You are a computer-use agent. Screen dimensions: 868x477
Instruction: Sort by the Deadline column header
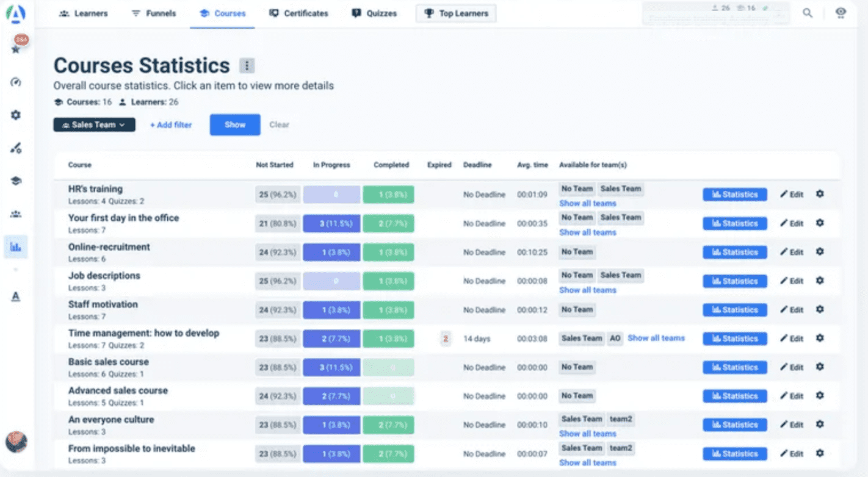pyautogui.click(x=477, y=165)
